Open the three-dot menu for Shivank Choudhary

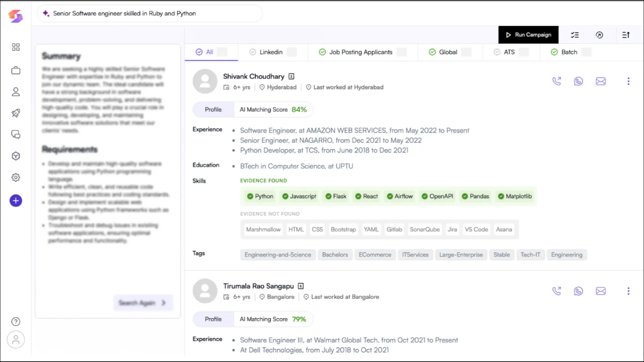(x=629, y=81)
